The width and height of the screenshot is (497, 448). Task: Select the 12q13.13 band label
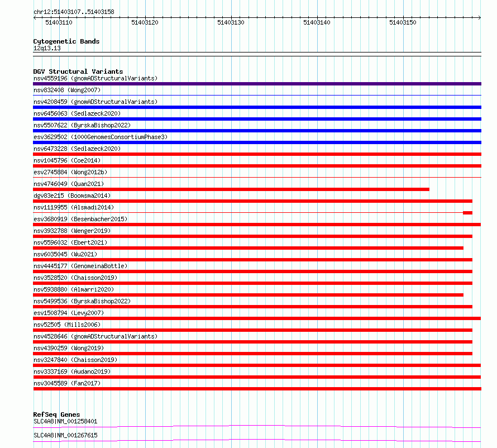pyautogui.click(x=47, y=48)
